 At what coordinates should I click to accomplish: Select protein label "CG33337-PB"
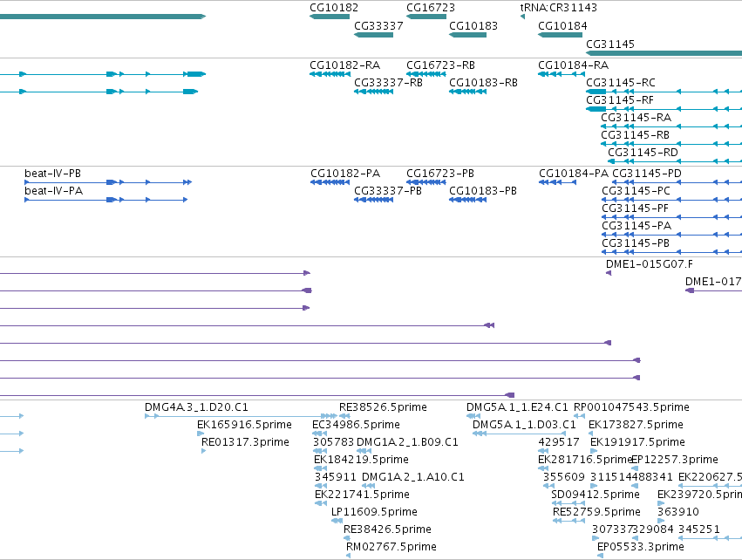tap(387, 191)
